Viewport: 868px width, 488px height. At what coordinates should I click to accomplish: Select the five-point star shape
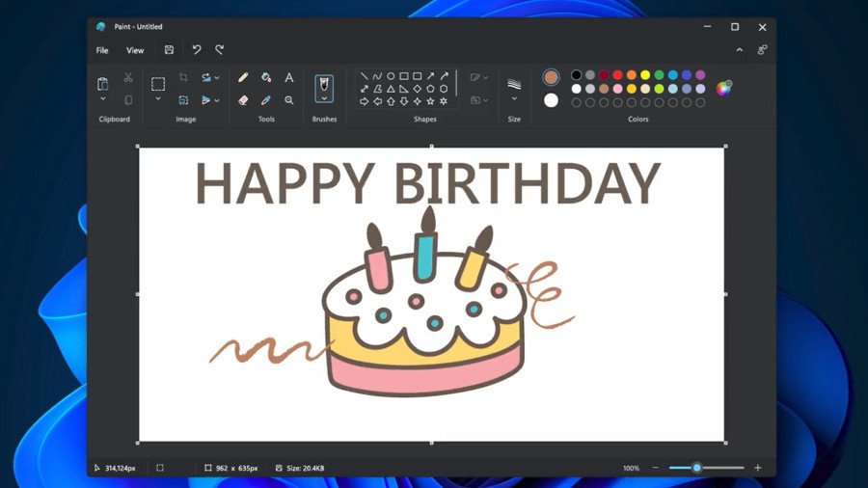point(430,100)
